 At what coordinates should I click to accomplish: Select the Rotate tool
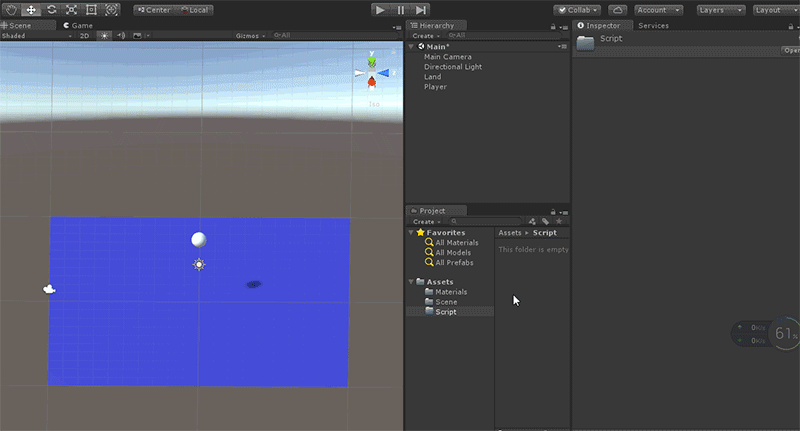[x=51, y=10]
